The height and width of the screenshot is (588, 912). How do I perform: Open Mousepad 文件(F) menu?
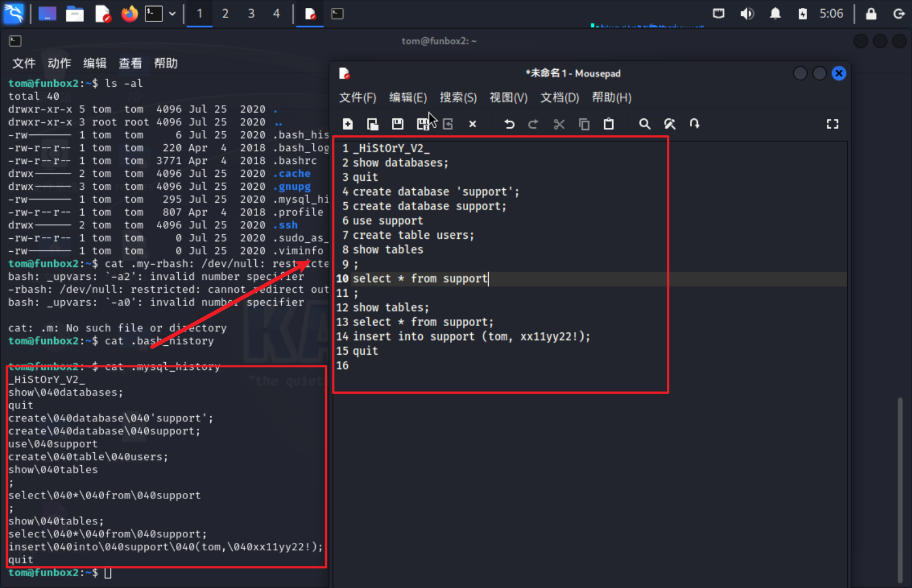point(357,97)
